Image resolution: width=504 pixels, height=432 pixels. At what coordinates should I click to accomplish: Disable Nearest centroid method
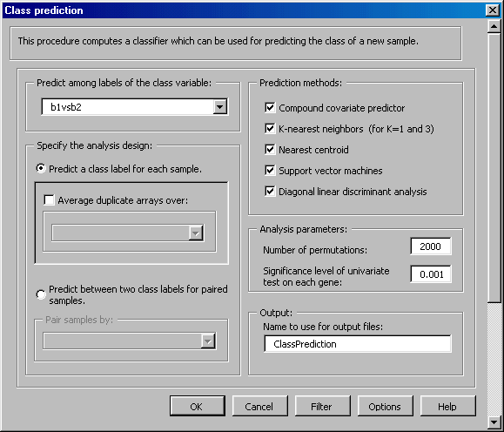click(x=270, y=149)
